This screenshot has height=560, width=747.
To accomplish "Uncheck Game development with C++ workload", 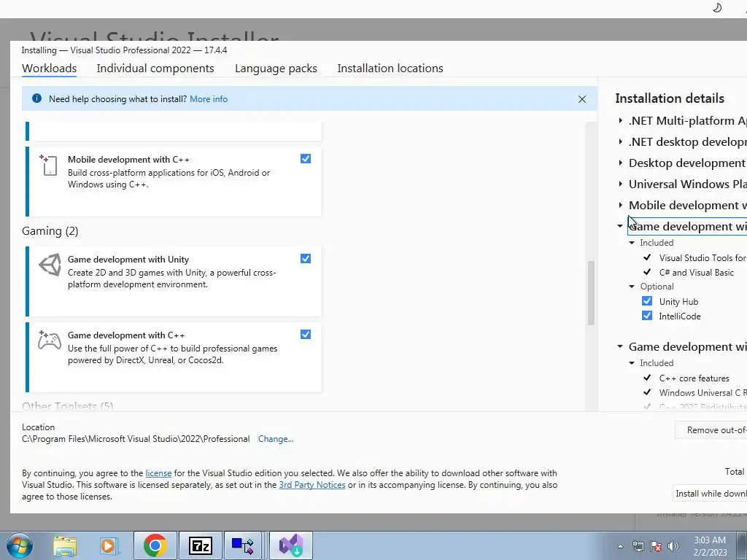I will [x=306, y=334].
